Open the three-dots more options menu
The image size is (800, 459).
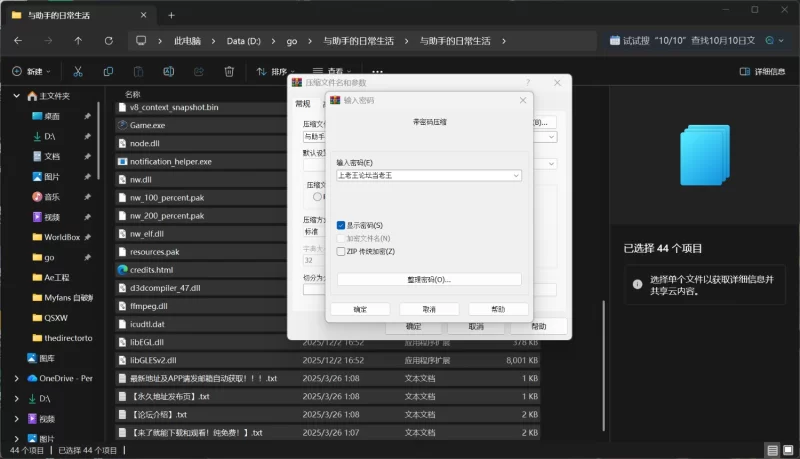click(377, 72)
